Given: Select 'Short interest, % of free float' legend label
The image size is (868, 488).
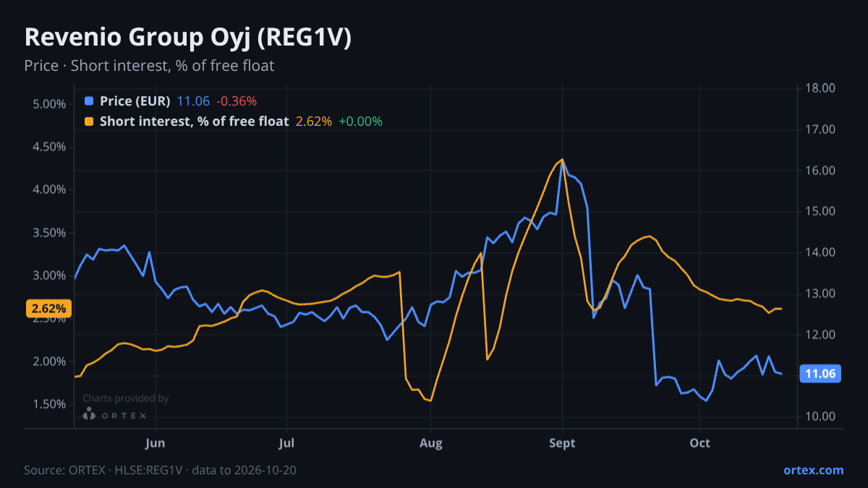Looking at the screenshot, I should click(x=194, y=121).
